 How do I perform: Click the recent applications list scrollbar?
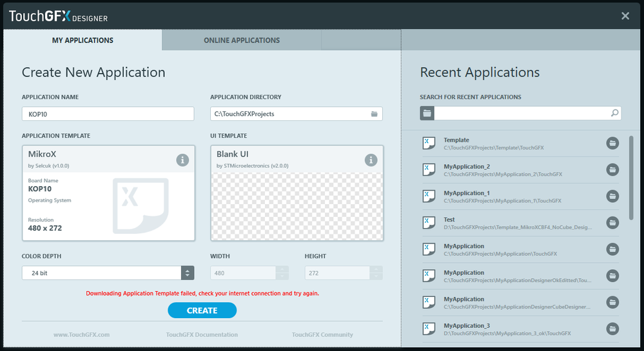pyautogui.click(x=631, y=178)
